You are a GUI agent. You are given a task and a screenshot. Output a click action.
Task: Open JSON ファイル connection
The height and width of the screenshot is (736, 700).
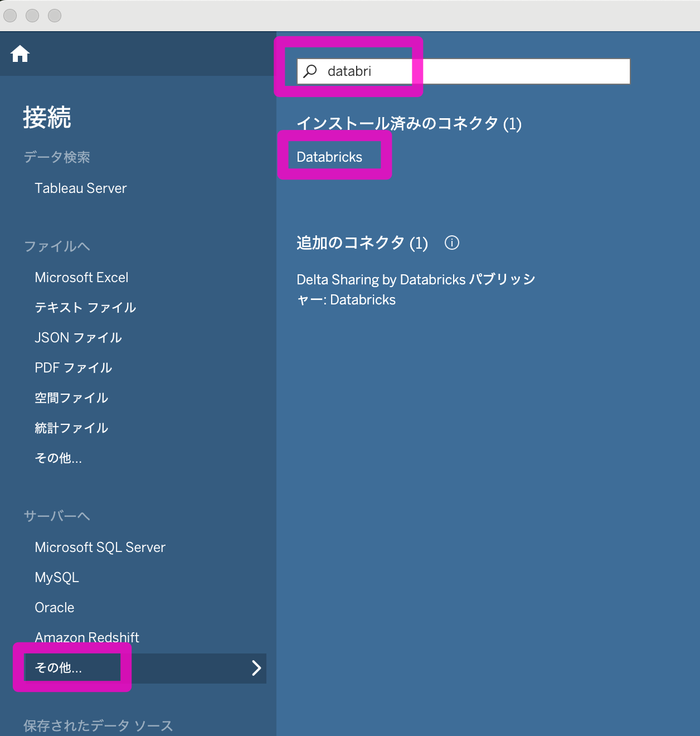(x=78, y=338)
